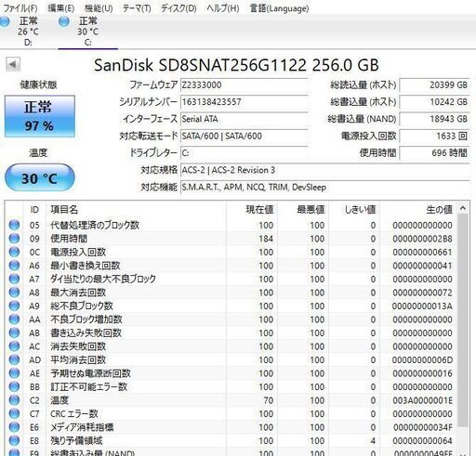Image resolution: width=476 pixels, height=456 pixels.
Task: Click the 最悪値 column header
Action: point(303,210)
